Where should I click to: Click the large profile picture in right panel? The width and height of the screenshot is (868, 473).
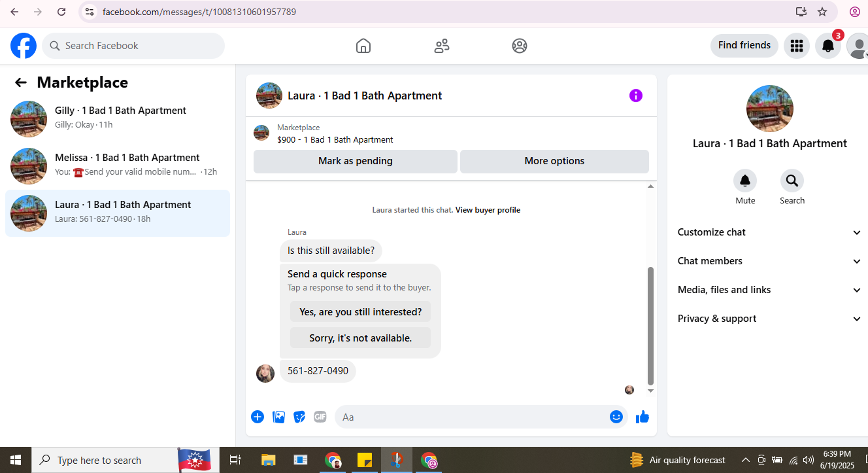[770, 109]
